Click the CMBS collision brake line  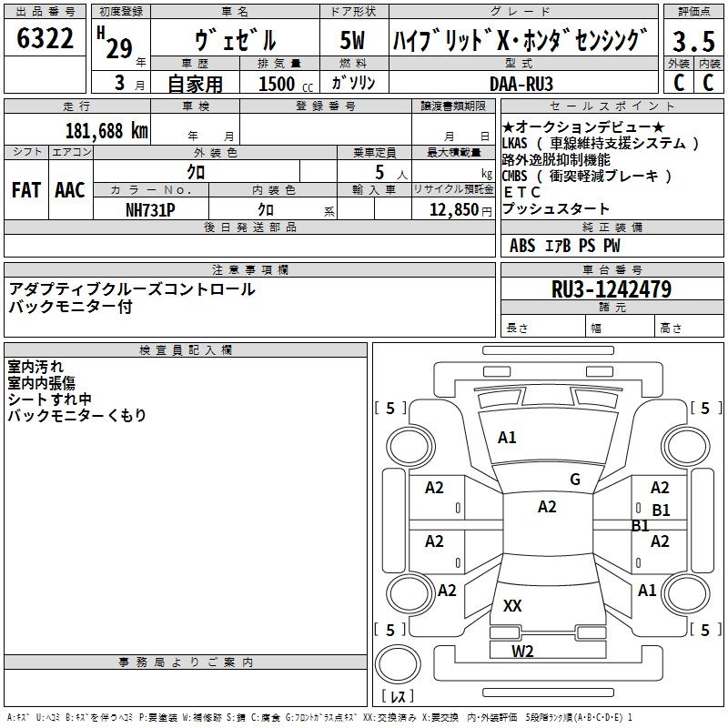[x=586, y=176]
